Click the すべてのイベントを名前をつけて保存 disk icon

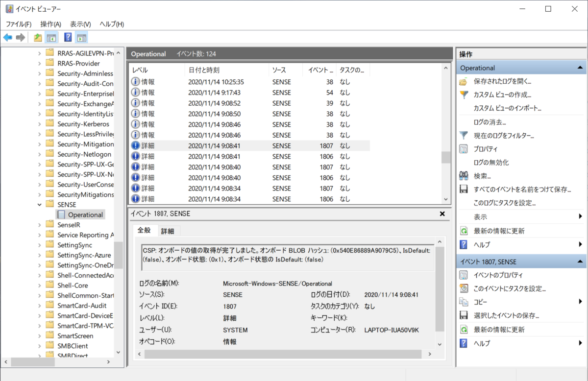(464, 189)
